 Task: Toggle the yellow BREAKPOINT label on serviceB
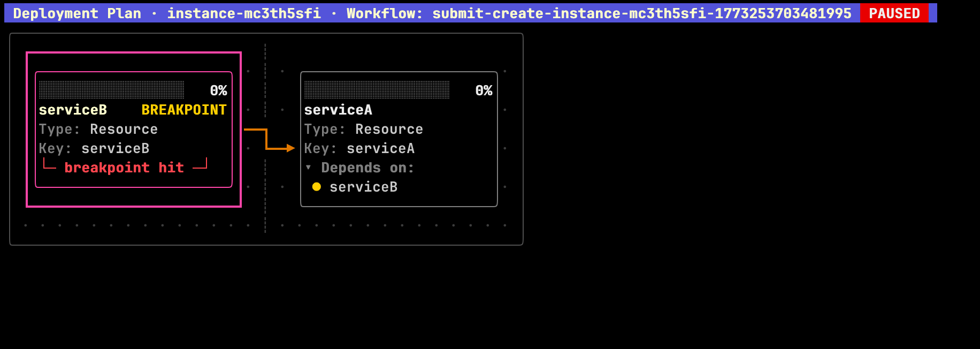point(183,110)
